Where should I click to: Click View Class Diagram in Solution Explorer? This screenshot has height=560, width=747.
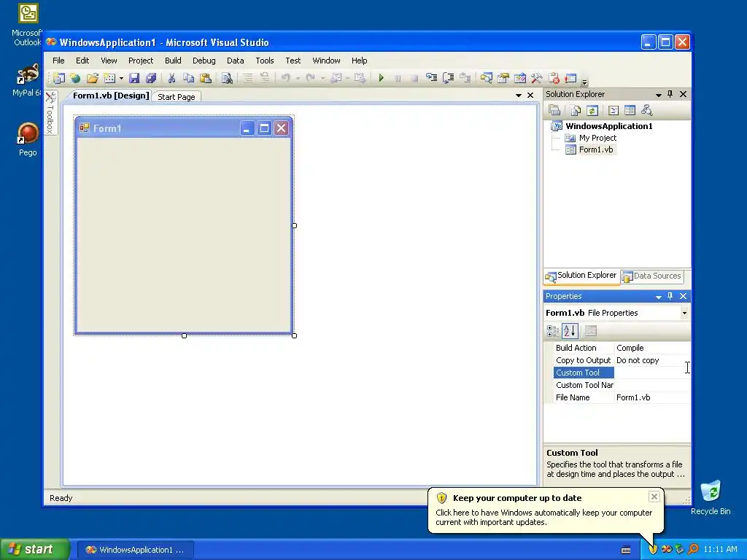tap(646, 111)
